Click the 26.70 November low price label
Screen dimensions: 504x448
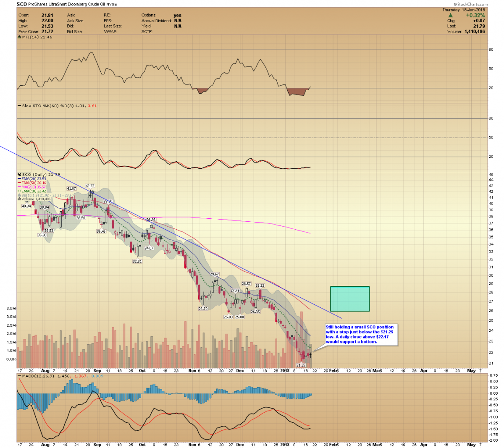[x=203, y=309]
